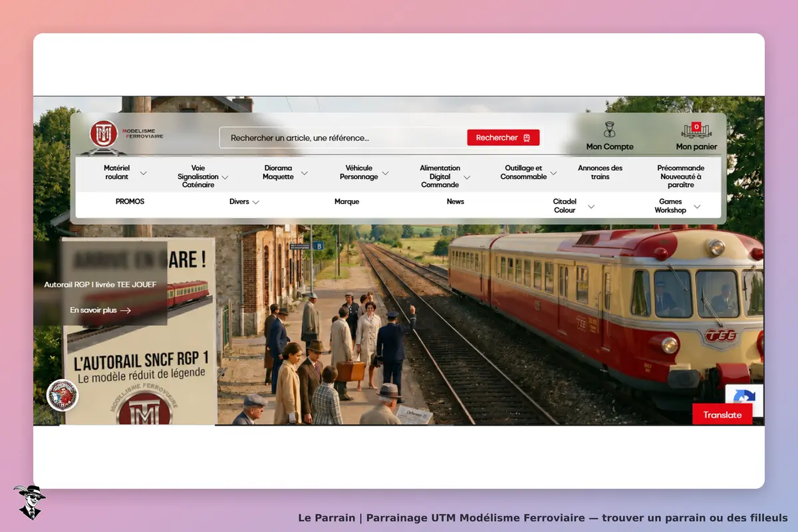
Task: Expand Alimentation Digital Commande menu
Action: 445,176
